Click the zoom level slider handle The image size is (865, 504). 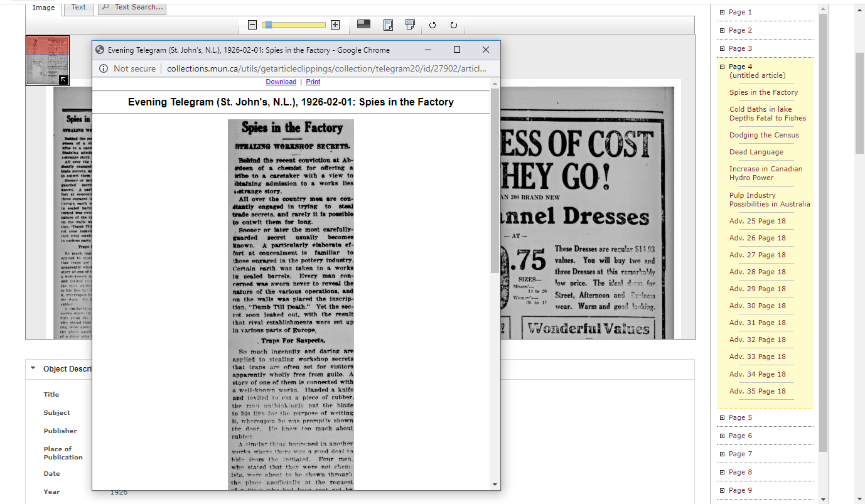(267, 25)
